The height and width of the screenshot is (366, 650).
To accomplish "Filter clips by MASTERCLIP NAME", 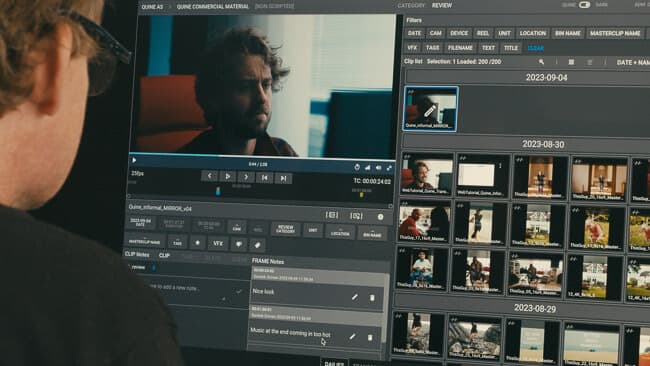I will [615, 33].
